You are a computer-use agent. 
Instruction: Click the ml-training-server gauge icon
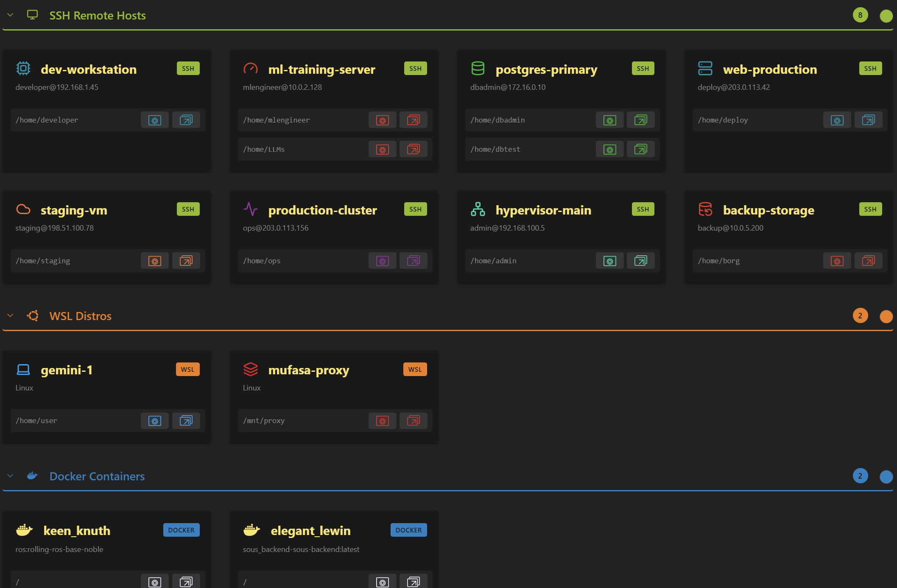pyautogui.click(x=251, y=68)
